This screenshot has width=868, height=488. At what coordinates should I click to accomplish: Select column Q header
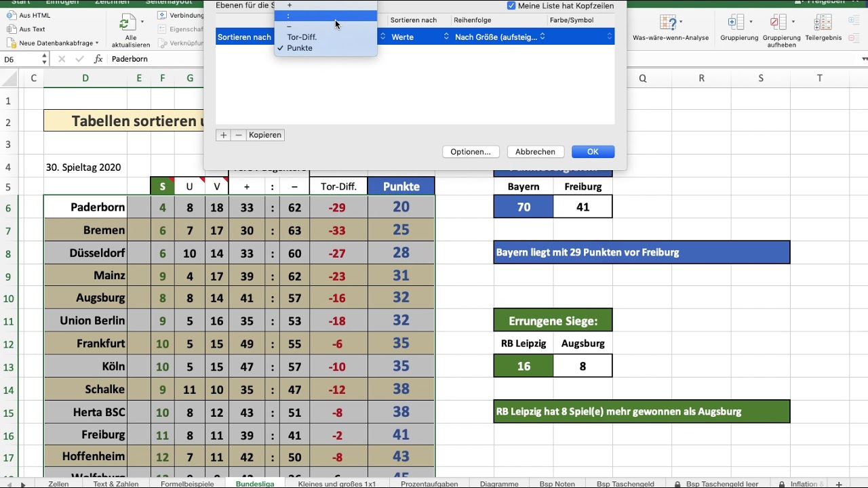click(x=642, y=78)
